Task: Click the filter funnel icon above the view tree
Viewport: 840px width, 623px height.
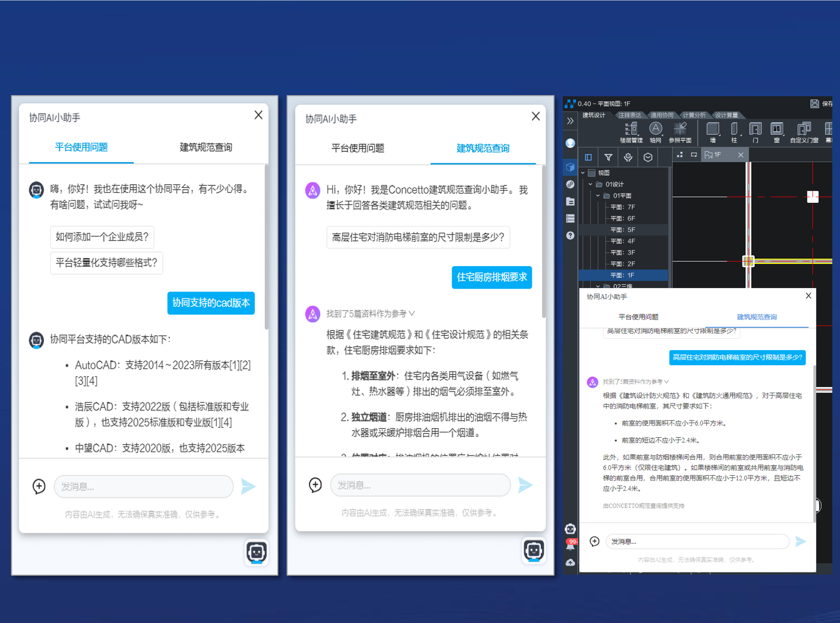Action: pos(608,157)
